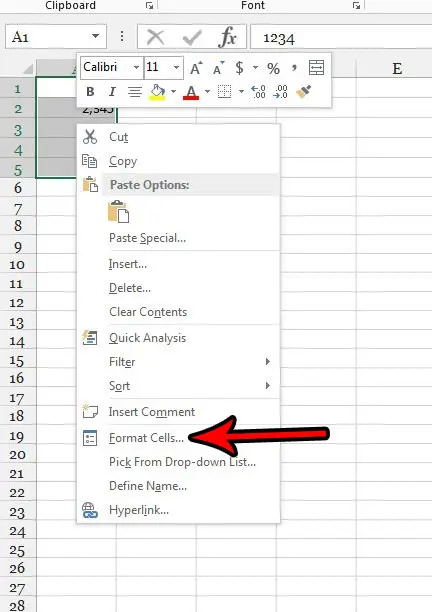Select Insert... from context menu
Screen dimensions: 432x612
178,264
